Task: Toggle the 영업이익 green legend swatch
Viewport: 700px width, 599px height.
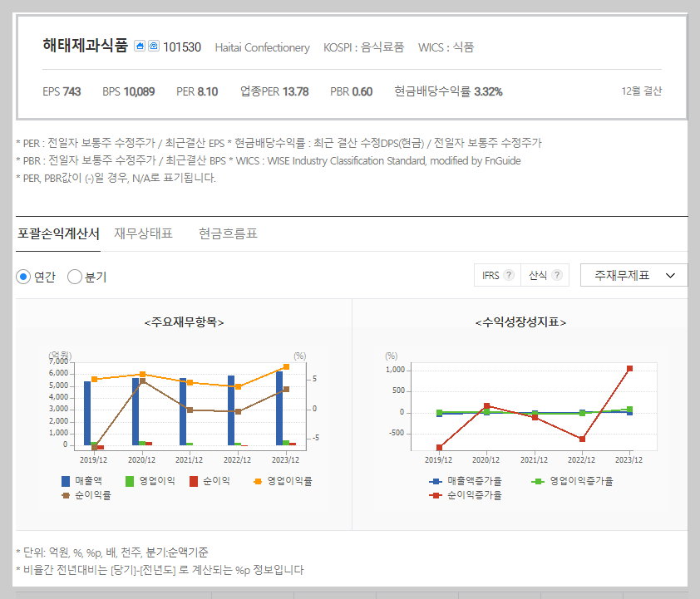Action: (x=130, y=481)
